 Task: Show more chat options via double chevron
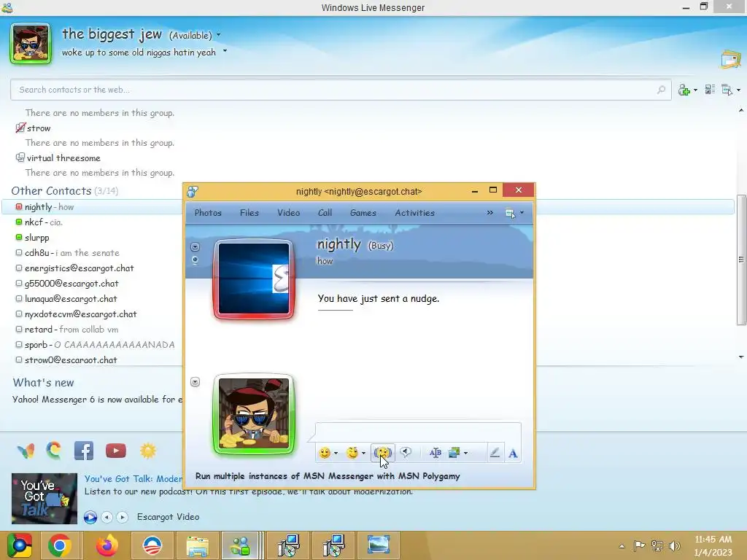[489, 213]
